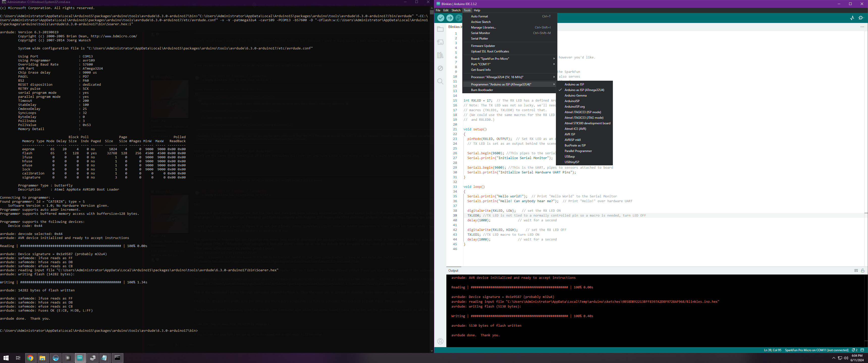Open the Library Manager sidebar icon
This screenshot has height=363, width=868.
coord(440,55)
